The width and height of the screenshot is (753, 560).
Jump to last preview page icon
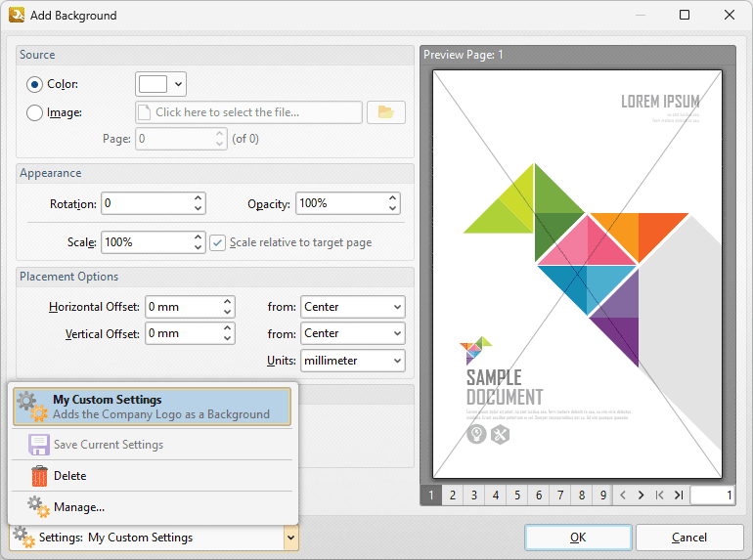(x=679, y=495)
